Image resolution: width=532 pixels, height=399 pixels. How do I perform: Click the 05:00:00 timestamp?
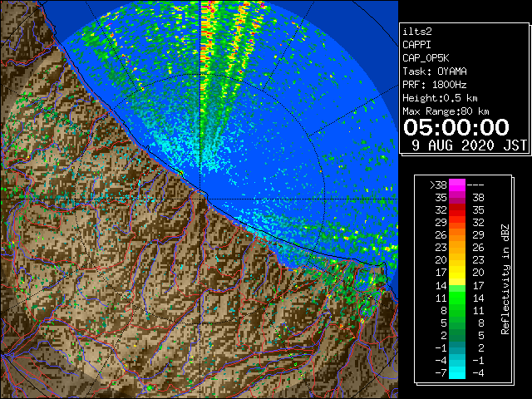456,127
